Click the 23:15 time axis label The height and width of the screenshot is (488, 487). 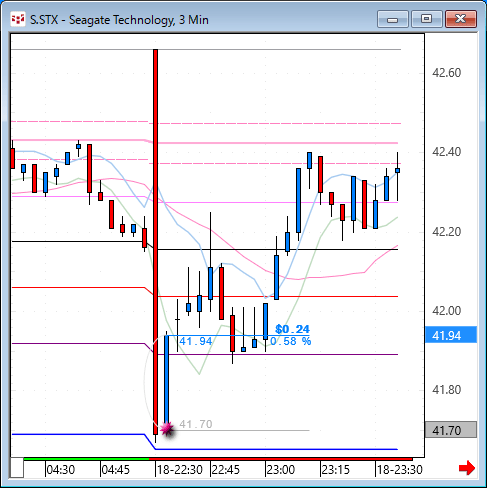336,470
